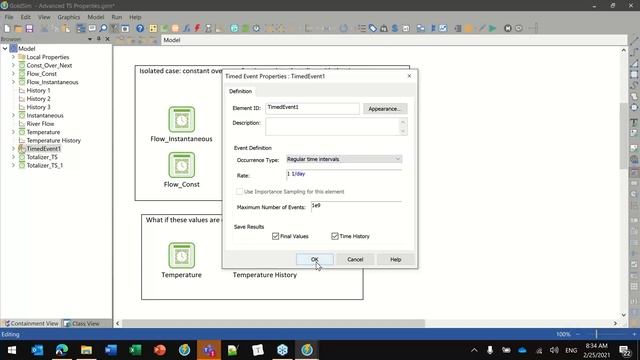Click the chart results toolbar icon

coord(443,29)
